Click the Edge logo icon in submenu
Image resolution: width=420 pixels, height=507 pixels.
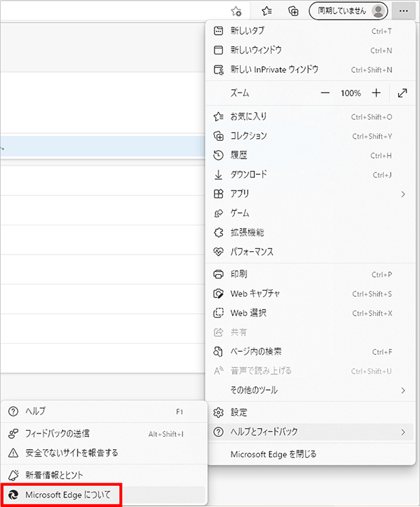13,495
